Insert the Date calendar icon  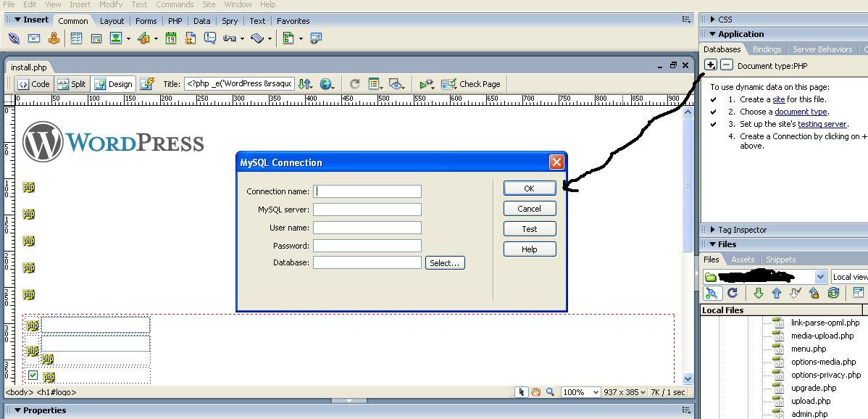click(x=171, y=38)
